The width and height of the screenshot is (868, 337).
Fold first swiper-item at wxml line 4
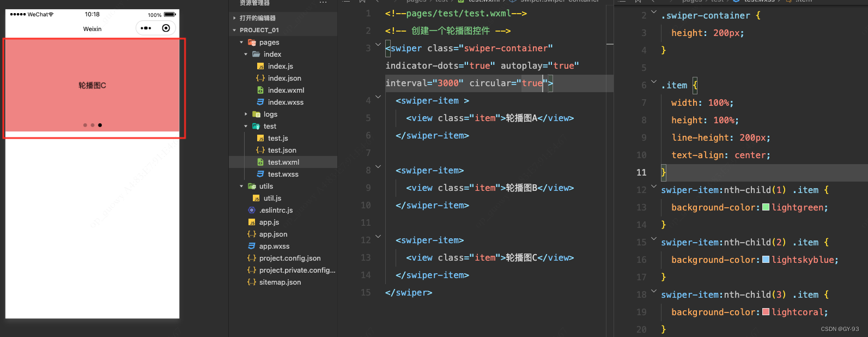tap(378, 97)
